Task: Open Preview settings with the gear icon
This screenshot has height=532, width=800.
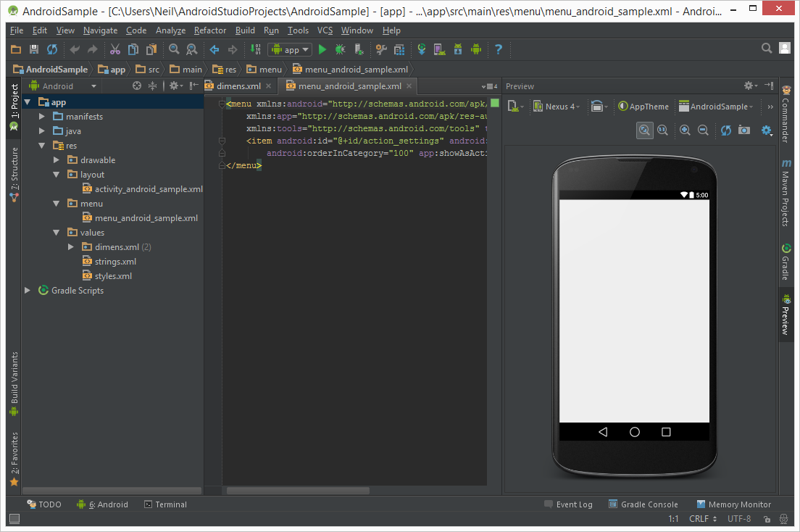Action: pyautogui.click(x=767, y=130)
